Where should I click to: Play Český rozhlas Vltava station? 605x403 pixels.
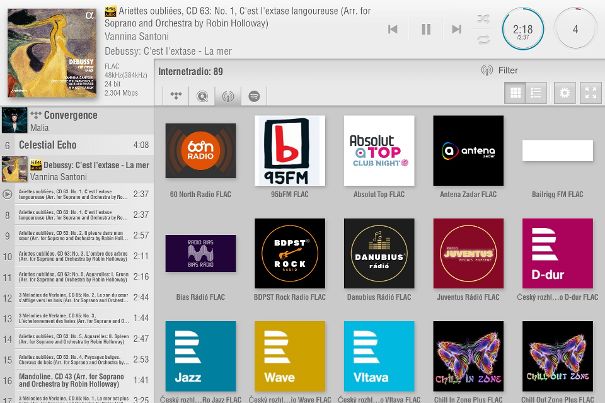point(379,356)
